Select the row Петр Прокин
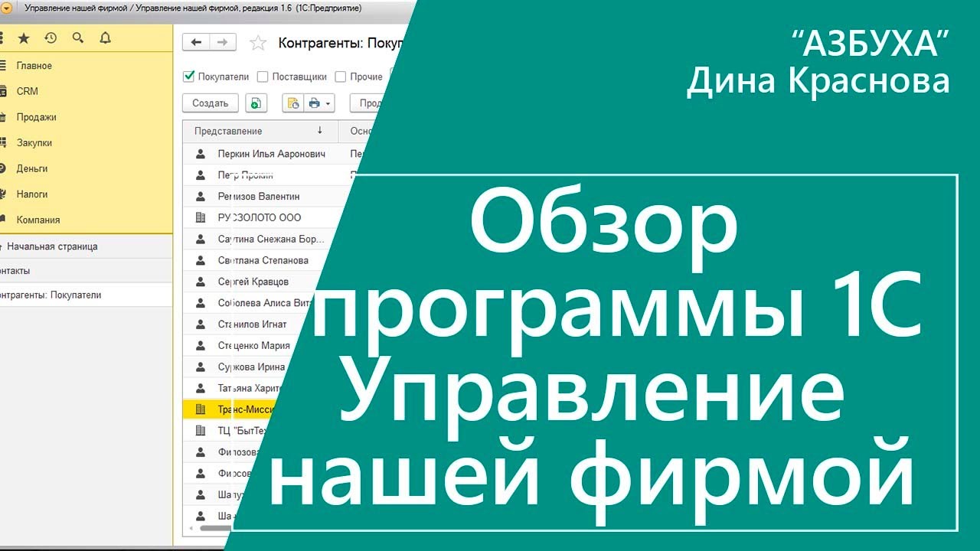 pyautogui.click(x=265, y=175)
